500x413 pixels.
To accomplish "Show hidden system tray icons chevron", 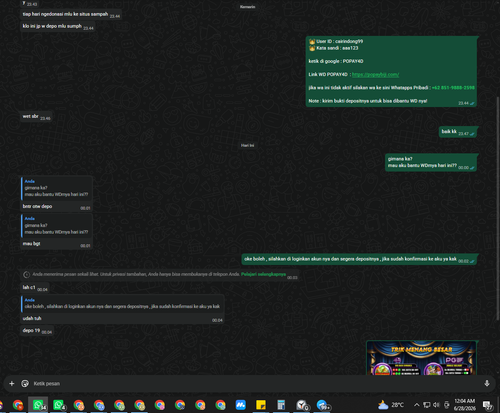I will tap(416, 405).
